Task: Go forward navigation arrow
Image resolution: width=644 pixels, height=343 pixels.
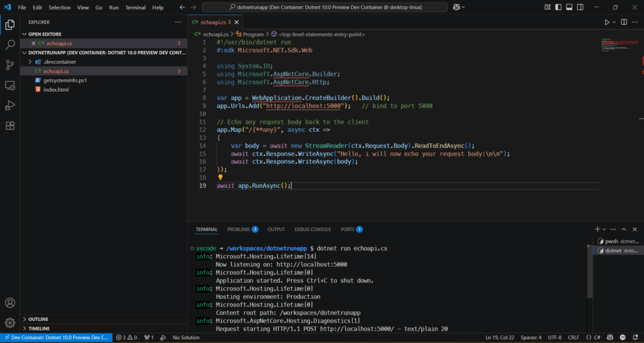Action: 194,8
